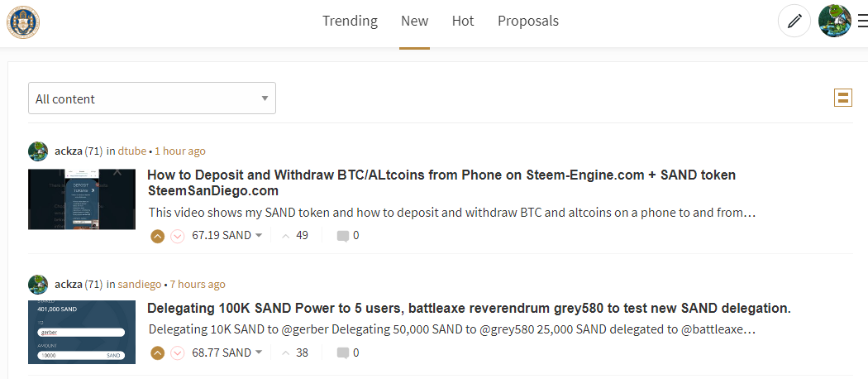Downvote the Steem-Engine deposit post
The image size is (868, 379).
tap(177, 236)
